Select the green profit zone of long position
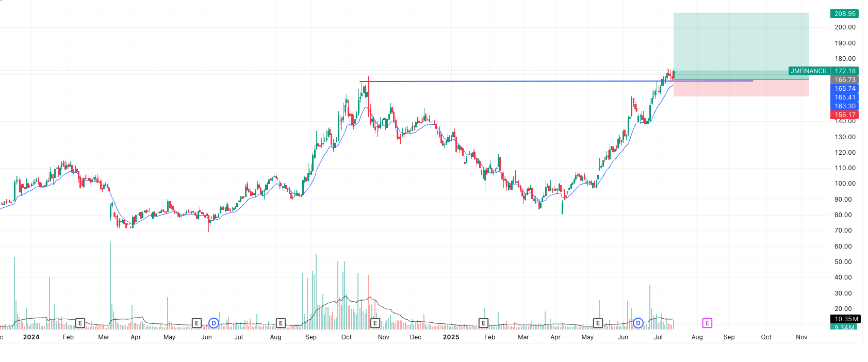868x362 pixels. (x=741, y=46)
